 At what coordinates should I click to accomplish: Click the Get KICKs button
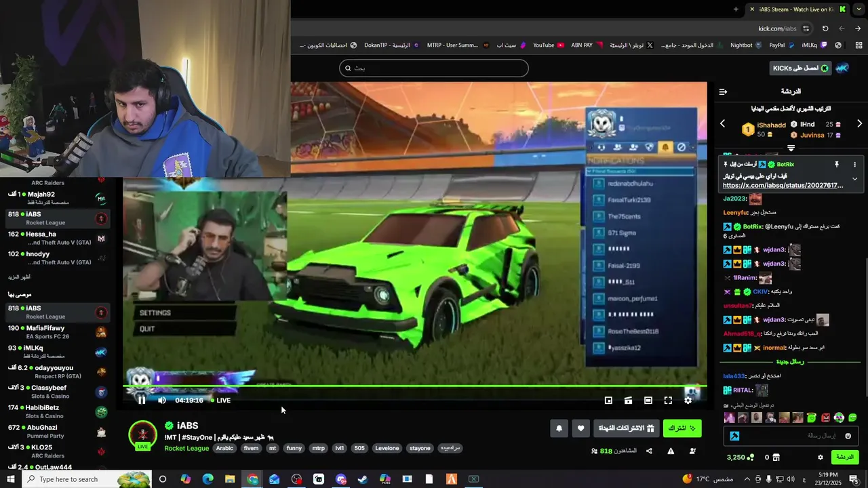(x=801, y=68)
